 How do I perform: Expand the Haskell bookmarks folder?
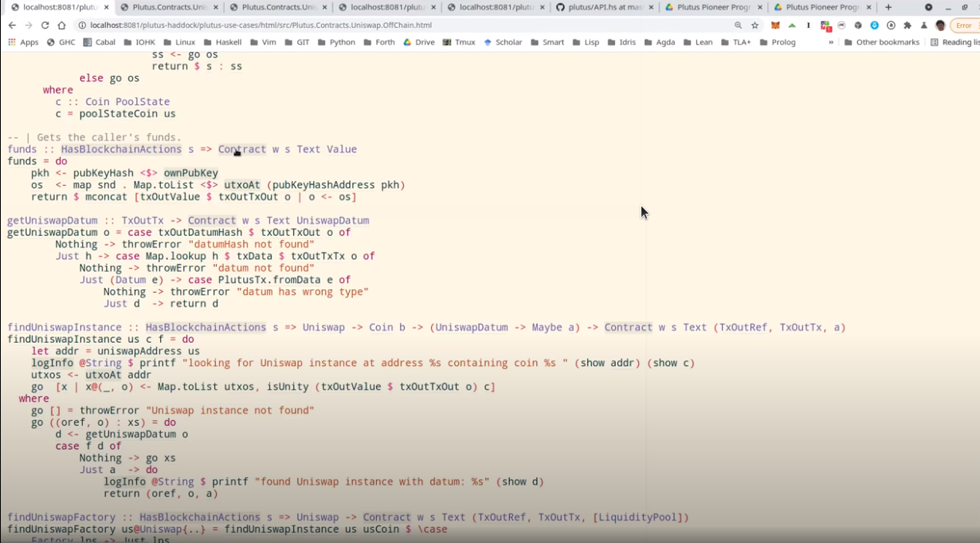222,42
